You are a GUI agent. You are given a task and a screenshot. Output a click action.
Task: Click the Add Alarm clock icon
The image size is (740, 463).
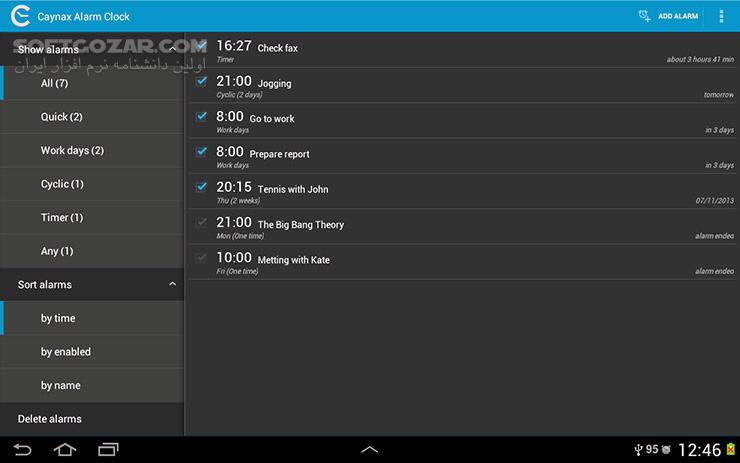coord(644,16)
